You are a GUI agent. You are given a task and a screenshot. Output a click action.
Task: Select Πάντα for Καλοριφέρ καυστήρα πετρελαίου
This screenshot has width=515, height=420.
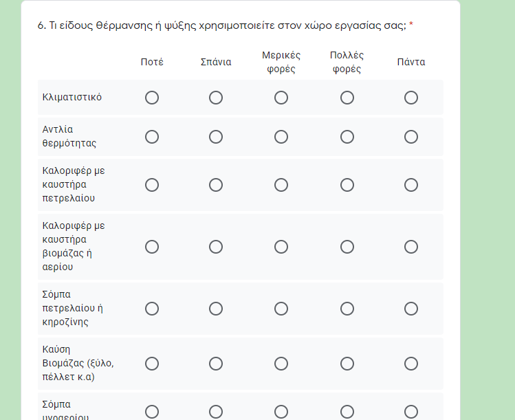(411, 185)
